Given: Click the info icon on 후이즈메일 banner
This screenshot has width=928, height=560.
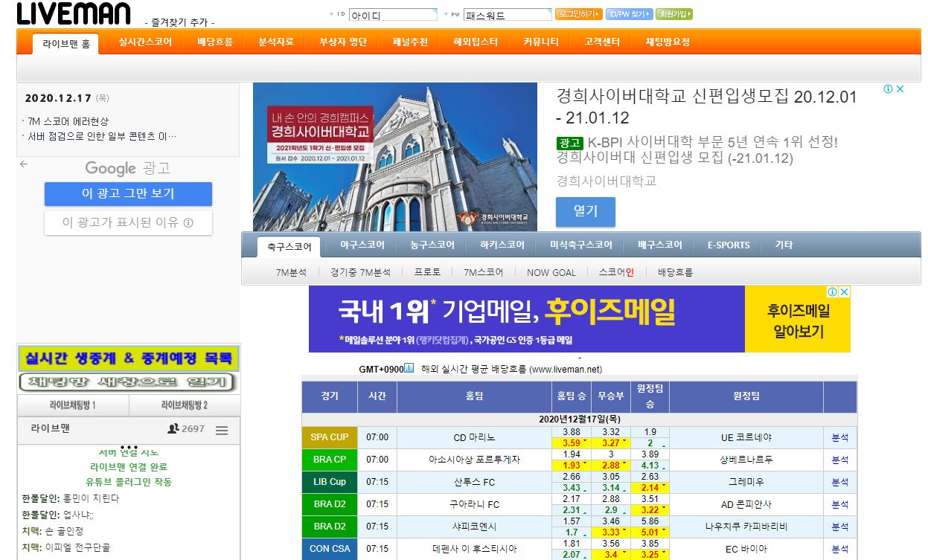Looking at the screenshot, I should pos(833,292).
